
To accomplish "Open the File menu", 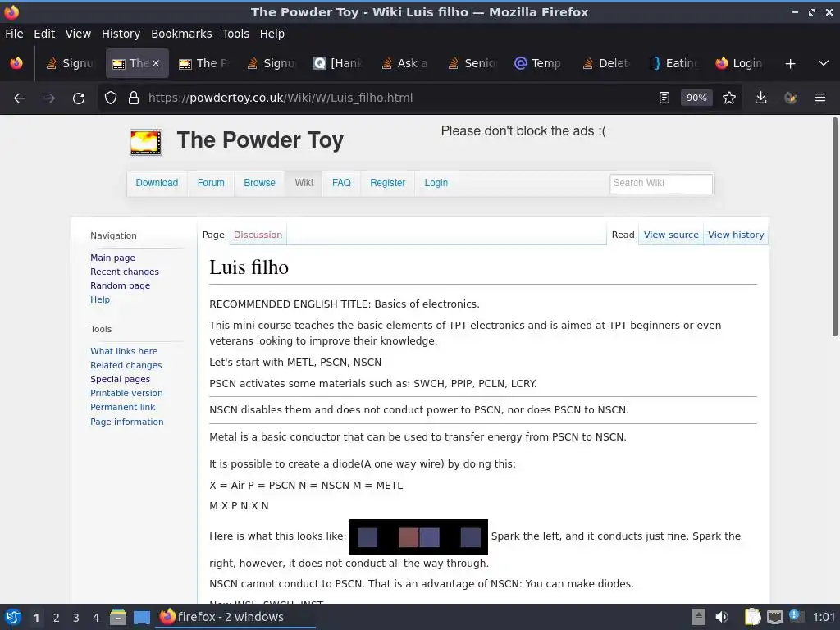I will pyautogui.click(x=14, y=34).
